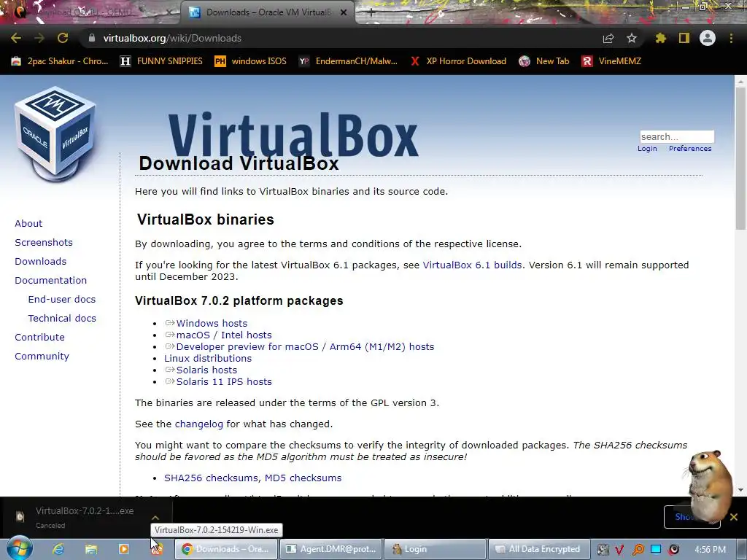Screen dimensions: 747x560
Task: Bookmark this page with the star icon
Action: [x=632, y=38]
